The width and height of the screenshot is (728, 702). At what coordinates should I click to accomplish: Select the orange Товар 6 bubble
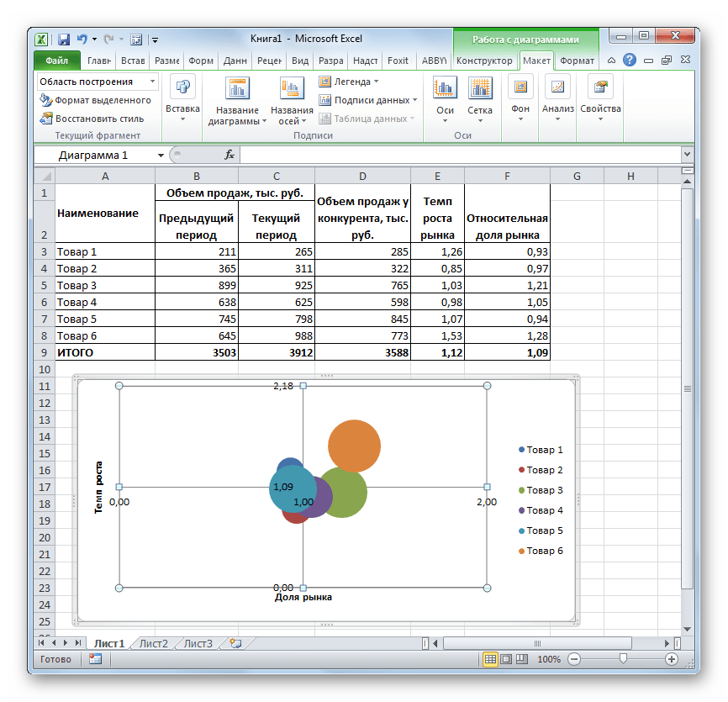tap(354, 446)
